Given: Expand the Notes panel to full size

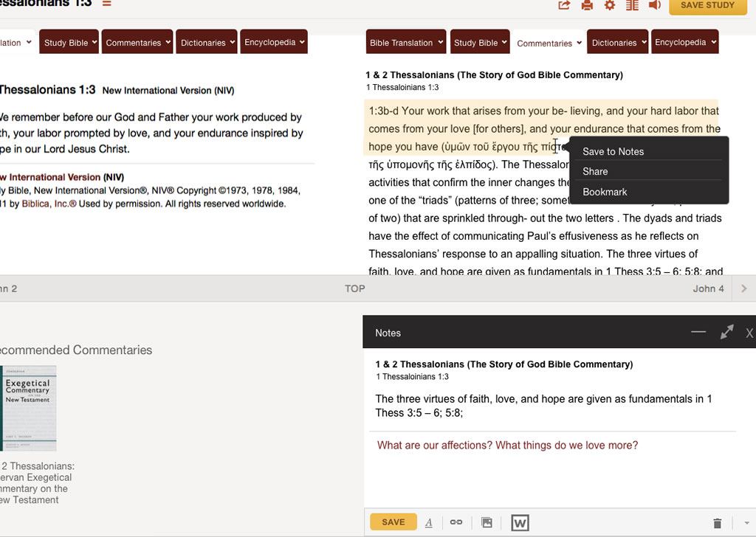Looking at the screenshot, I should pyautogui.click(x=726, y=333).
